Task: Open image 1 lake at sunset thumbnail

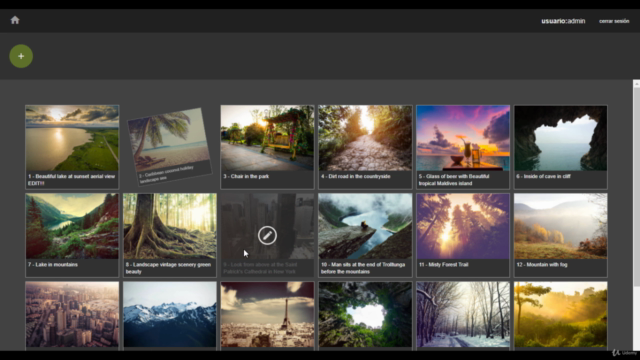Action: pos(72,138)
